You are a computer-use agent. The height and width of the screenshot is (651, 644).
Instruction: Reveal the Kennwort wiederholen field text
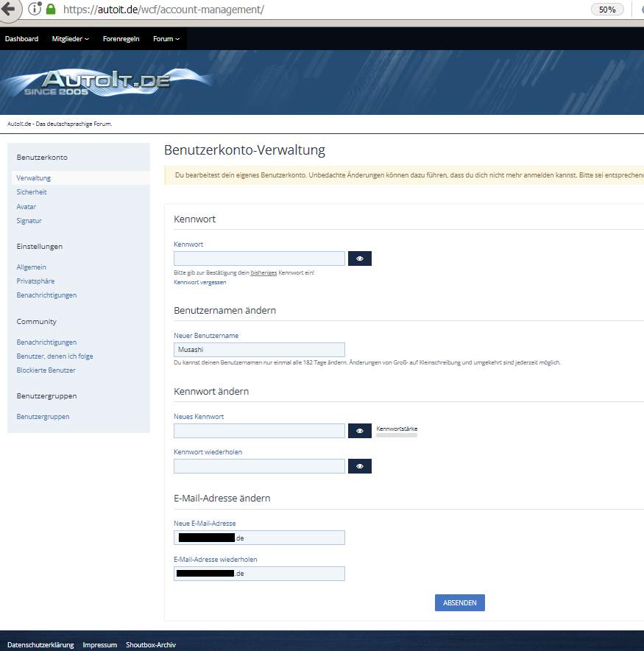point(360,466)
